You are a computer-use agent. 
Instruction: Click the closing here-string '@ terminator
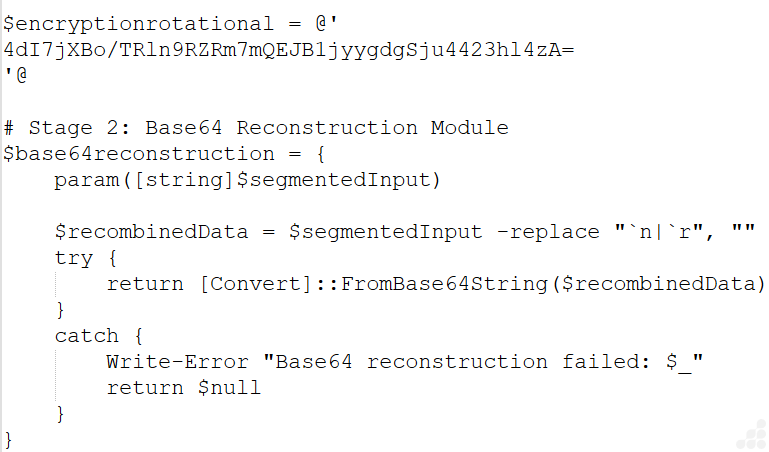pyautogui.click(x=15, y=75)
